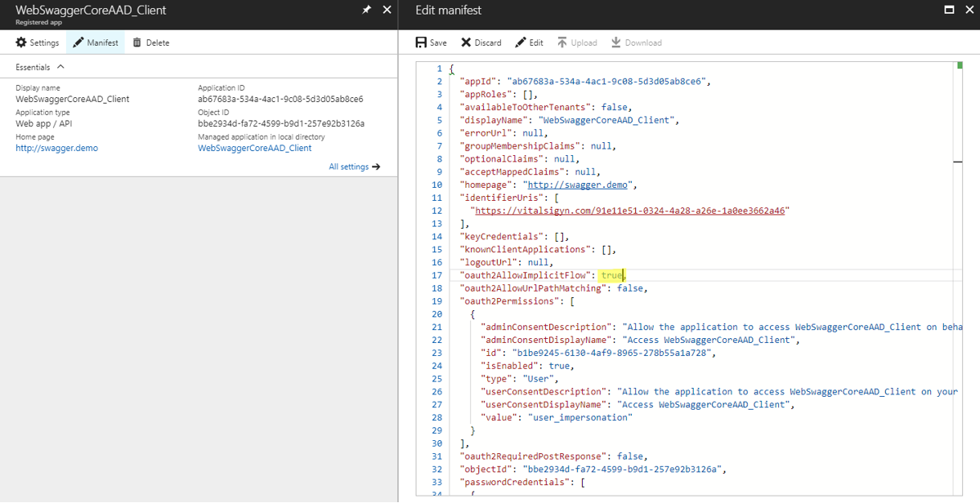
Task: Click the permission id value on line 23
Action: (614, 353)
